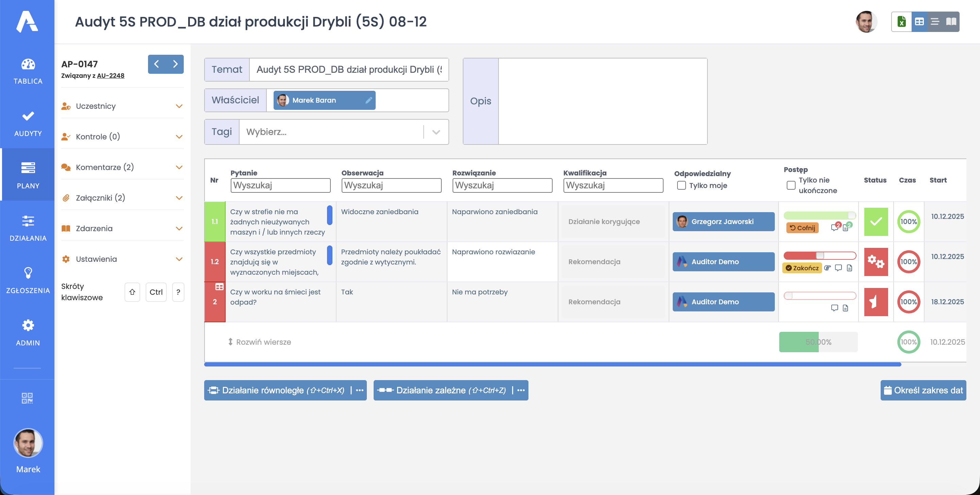This screenshot has height=495, width=980.
Task: Open the linked audit AU-2248
Action: (x=110, y=76)
